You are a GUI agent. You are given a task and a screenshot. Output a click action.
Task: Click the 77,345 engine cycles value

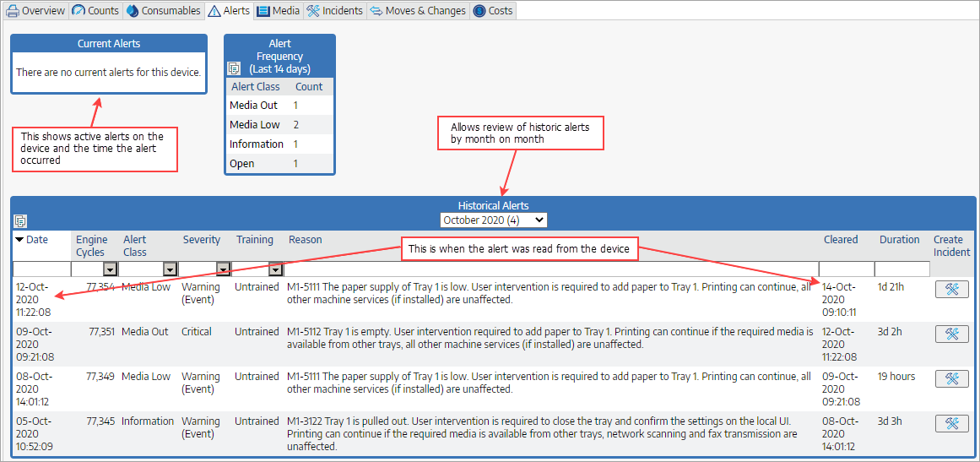100,421
